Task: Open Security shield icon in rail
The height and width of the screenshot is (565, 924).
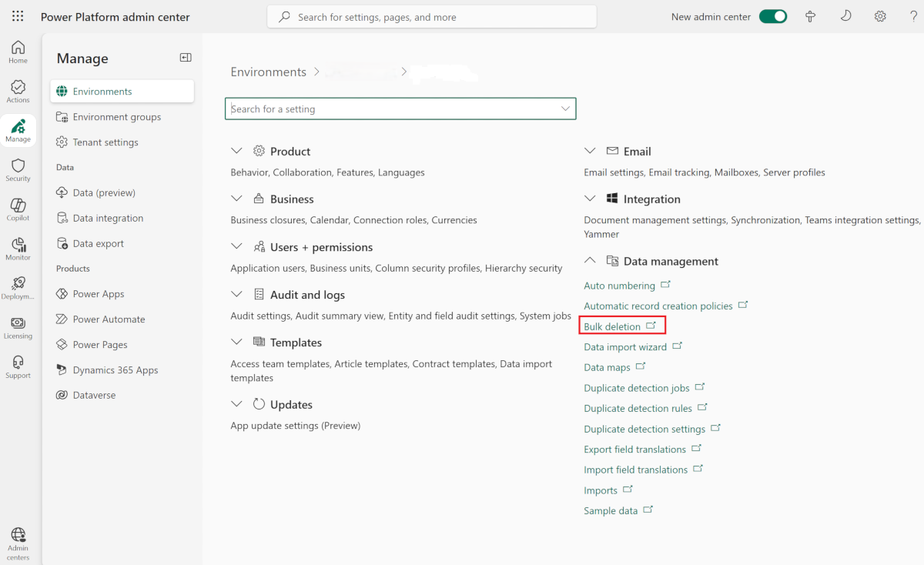Action: [x=18, y=170]
